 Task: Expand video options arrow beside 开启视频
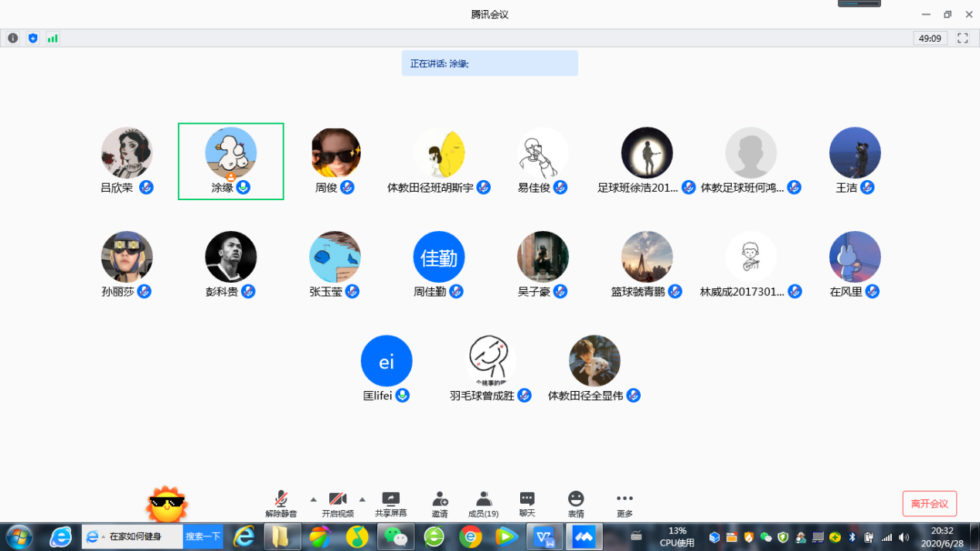(x=362, y=498)
